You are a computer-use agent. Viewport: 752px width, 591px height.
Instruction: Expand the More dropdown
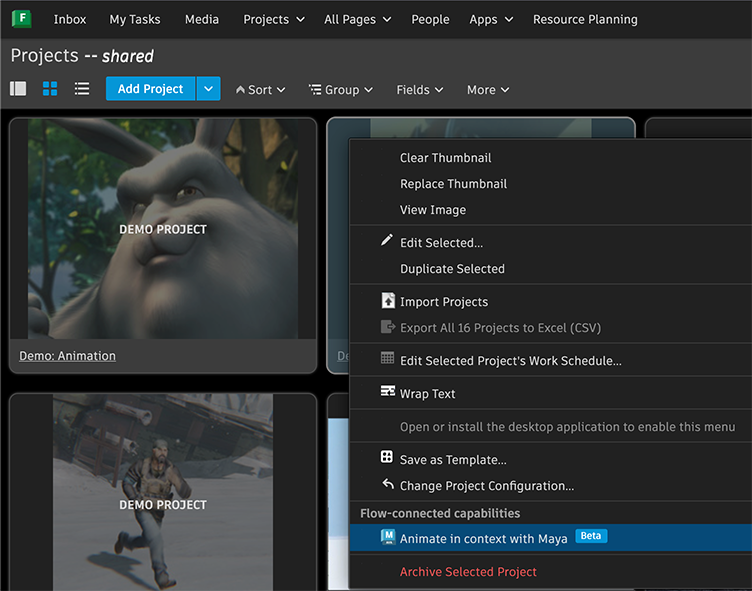tap(488, 90)
